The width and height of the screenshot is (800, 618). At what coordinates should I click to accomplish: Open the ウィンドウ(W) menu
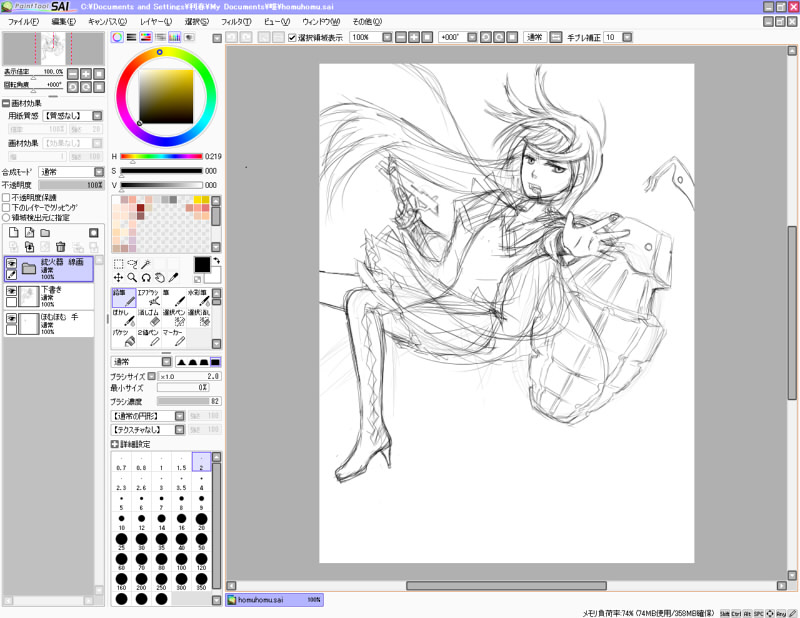tap(321, 21)
